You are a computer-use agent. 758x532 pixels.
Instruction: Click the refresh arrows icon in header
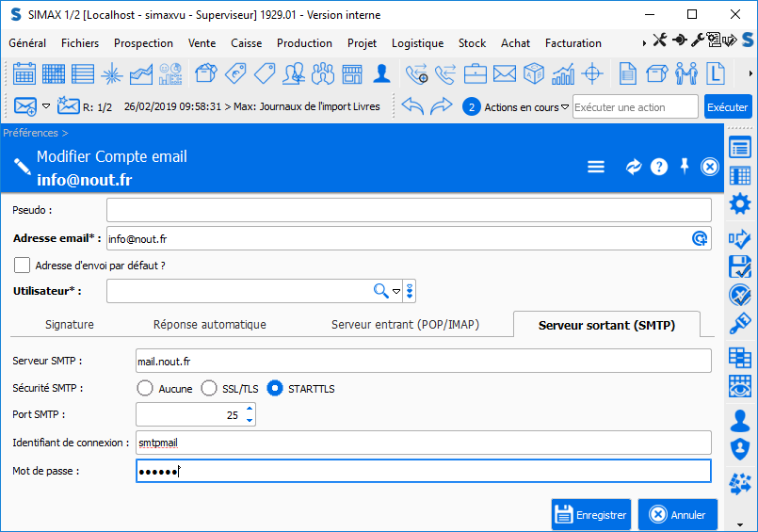(634, 167)
